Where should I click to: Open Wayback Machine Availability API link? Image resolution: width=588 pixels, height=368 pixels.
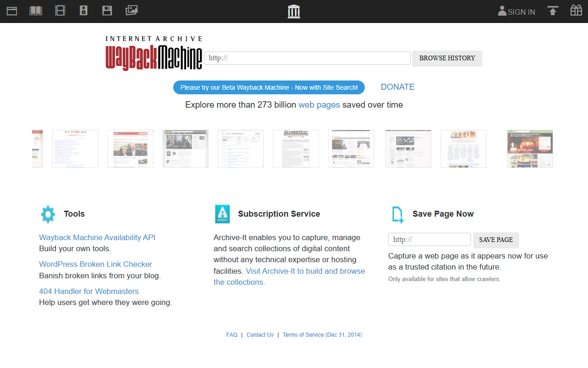point(97,237)
